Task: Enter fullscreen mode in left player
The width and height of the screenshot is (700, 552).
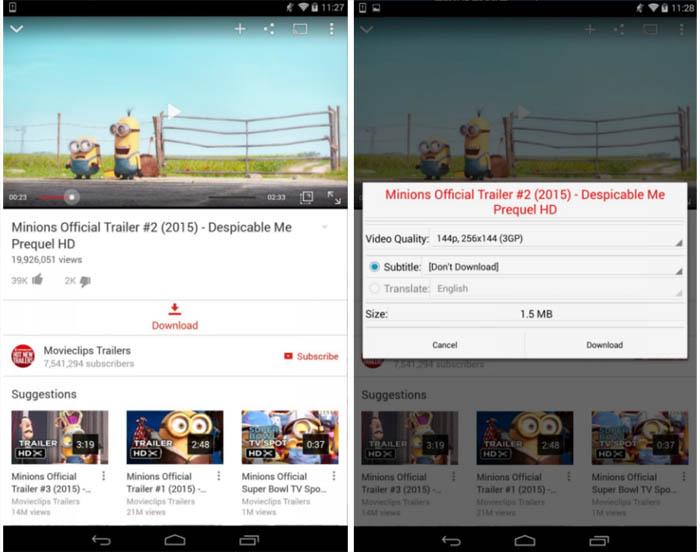Action: (334, 197)
